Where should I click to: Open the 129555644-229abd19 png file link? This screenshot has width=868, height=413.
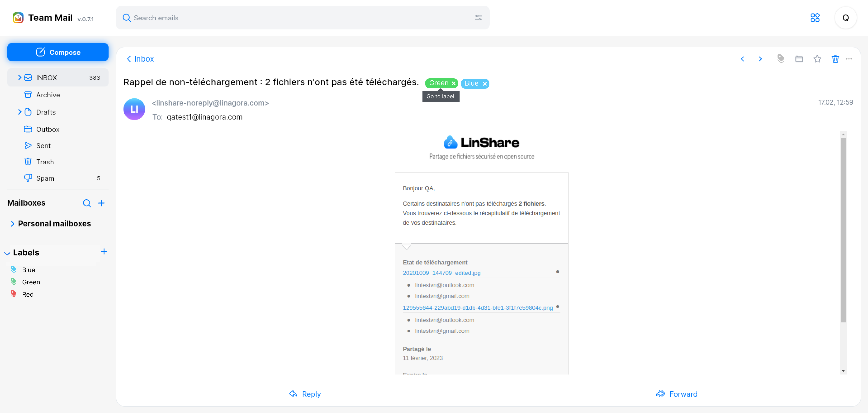pyautogui.click(x=477, y=308)
